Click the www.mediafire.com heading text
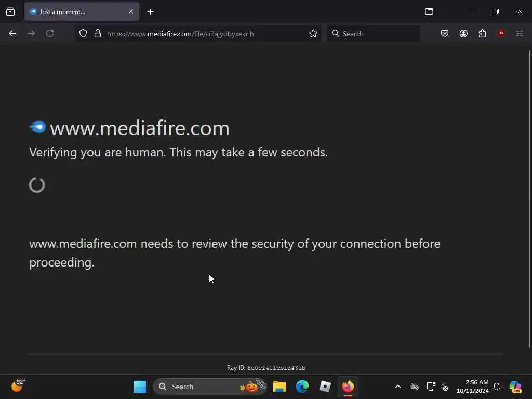 click(139, 128)
